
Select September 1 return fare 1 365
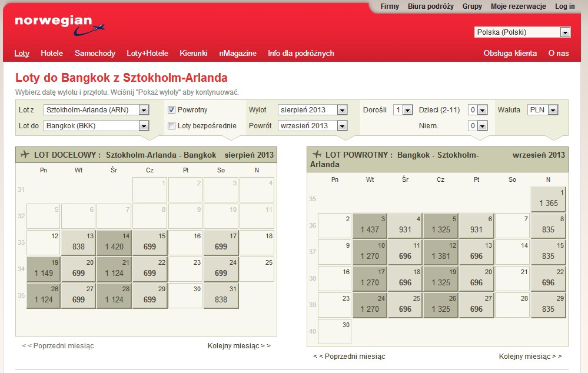tap(548, 199)
